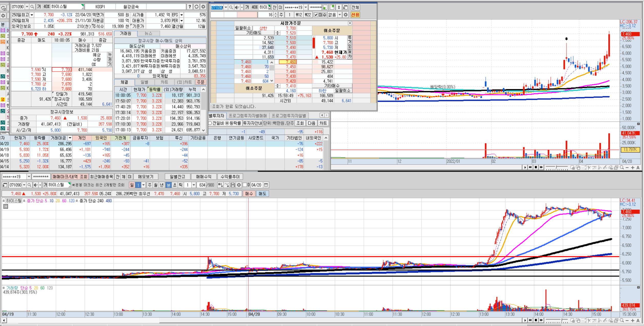Open order window gear settings next to 없음
The image size is (644, 326).
346,15
